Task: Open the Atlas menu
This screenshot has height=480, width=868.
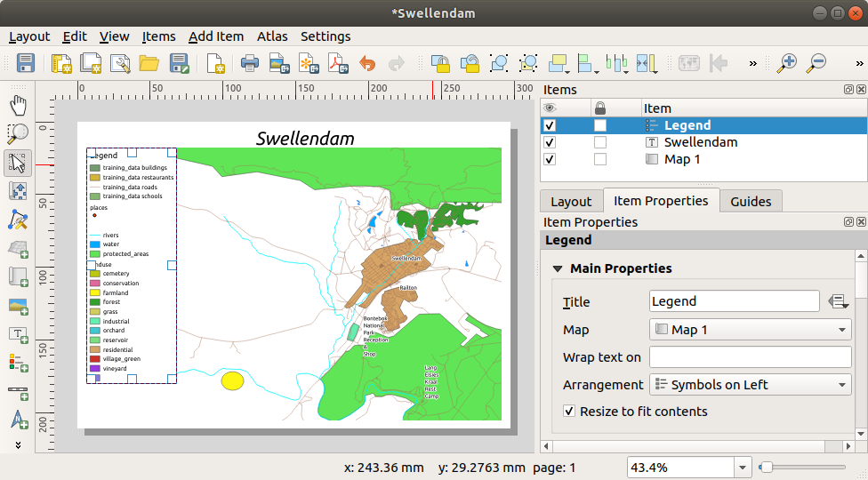Action: [x=272, y=36]
